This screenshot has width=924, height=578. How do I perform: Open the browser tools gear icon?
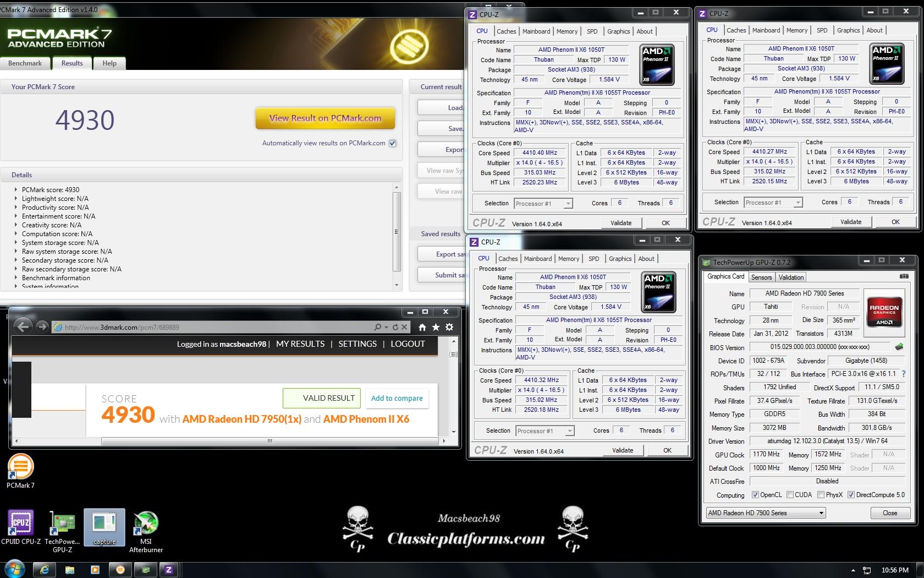pyautogui.click(x=449, y=327)
